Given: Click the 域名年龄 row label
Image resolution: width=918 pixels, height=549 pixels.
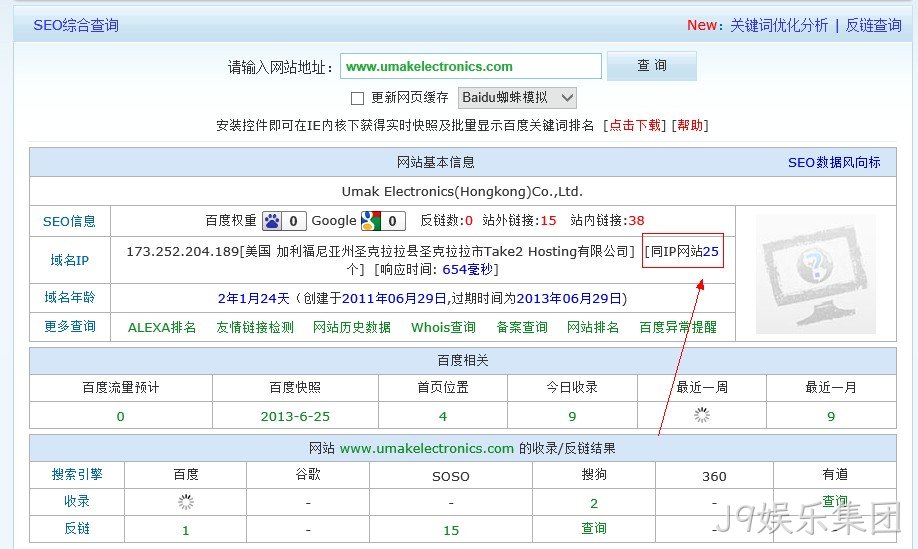Looking at the screenshot, I should pyautogui.click(x=69, y=298).
